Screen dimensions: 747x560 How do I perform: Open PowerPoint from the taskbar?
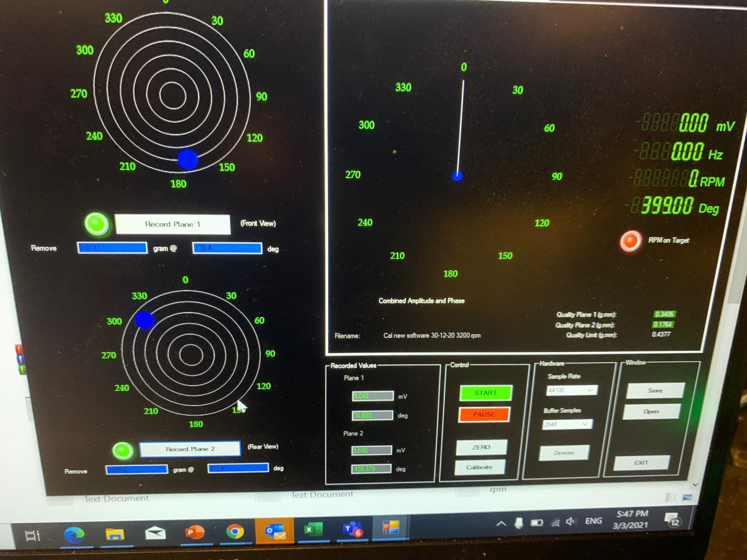pos(194,532)
